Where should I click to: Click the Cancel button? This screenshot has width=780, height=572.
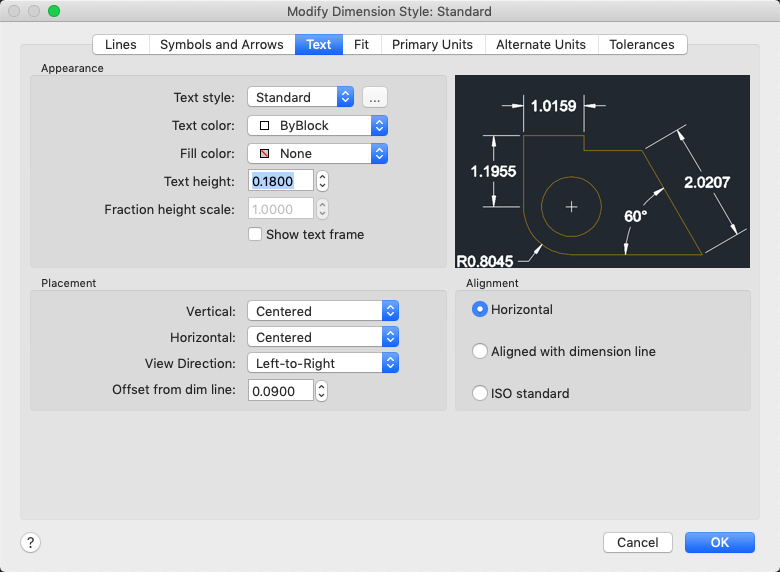coord(637,542)
